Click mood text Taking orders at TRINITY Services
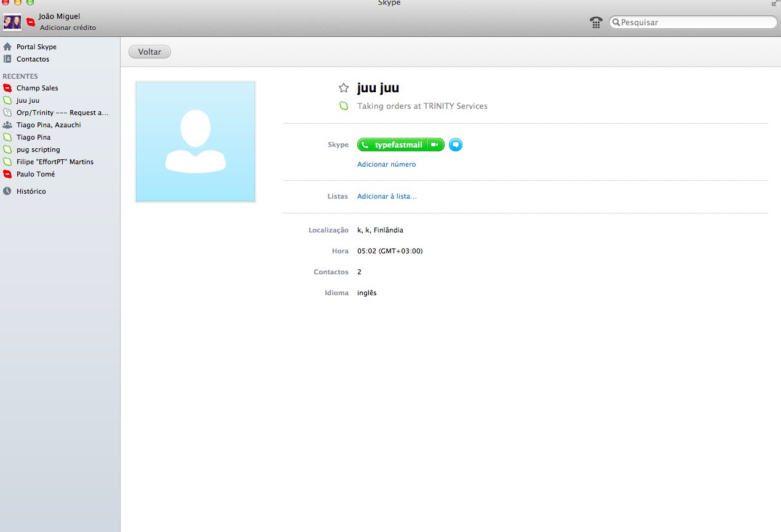 422,106
